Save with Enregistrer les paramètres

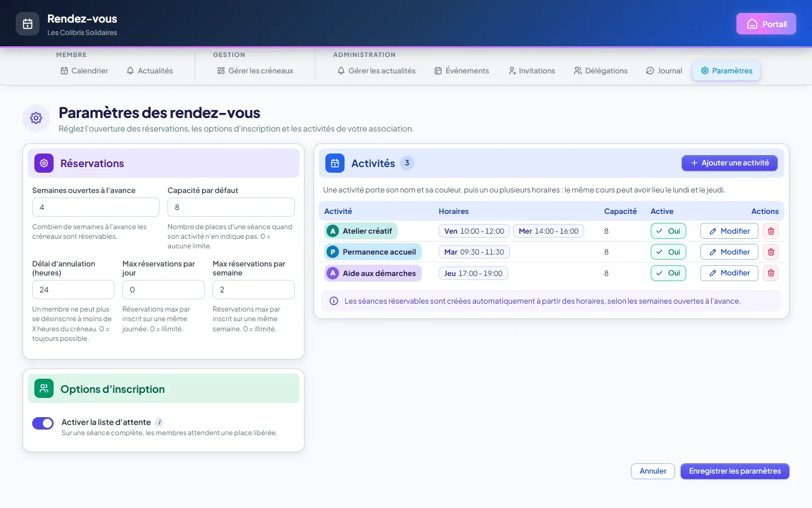735,471
